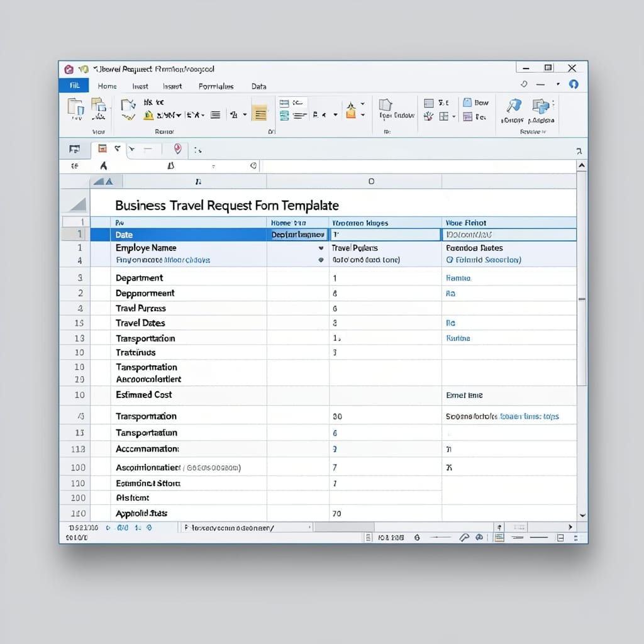Select the cell showing 70
Screen dimensions: 644x644
[x=385, y=513]
